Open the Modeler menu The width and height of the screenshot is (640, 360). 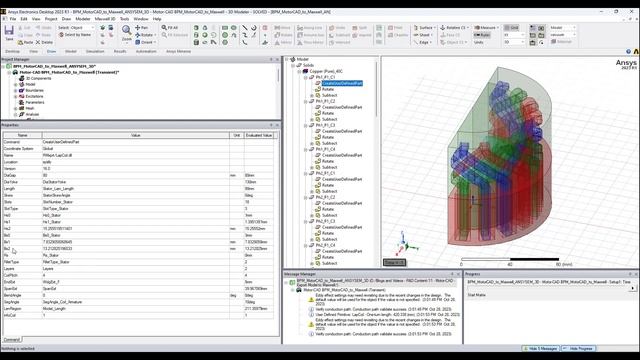(83, 19)
